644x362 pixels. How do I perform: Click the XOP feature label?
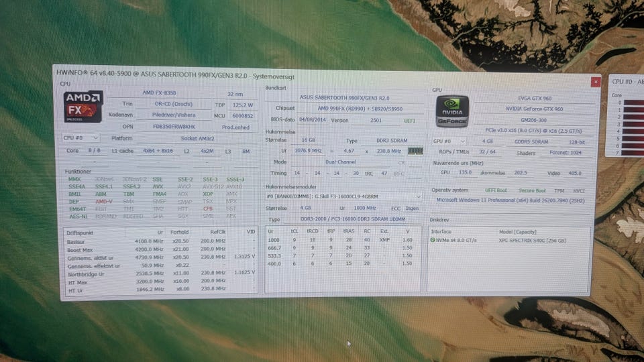tap(208, 194)
